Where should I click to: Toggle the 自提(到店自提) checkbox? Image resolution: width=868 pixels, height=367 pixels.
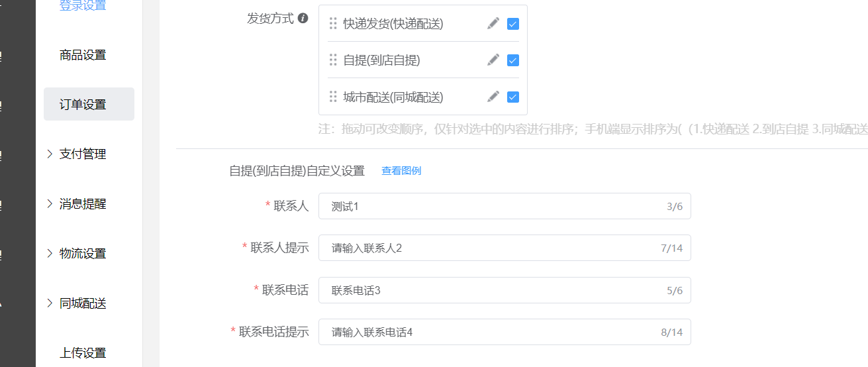click(512, 60)
